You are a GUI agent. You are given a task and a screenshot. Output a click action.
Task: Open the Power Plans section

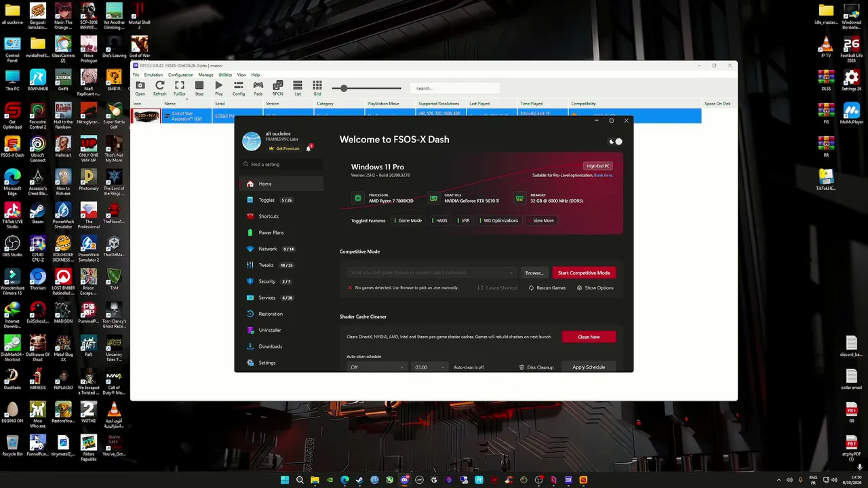[281, 232]
